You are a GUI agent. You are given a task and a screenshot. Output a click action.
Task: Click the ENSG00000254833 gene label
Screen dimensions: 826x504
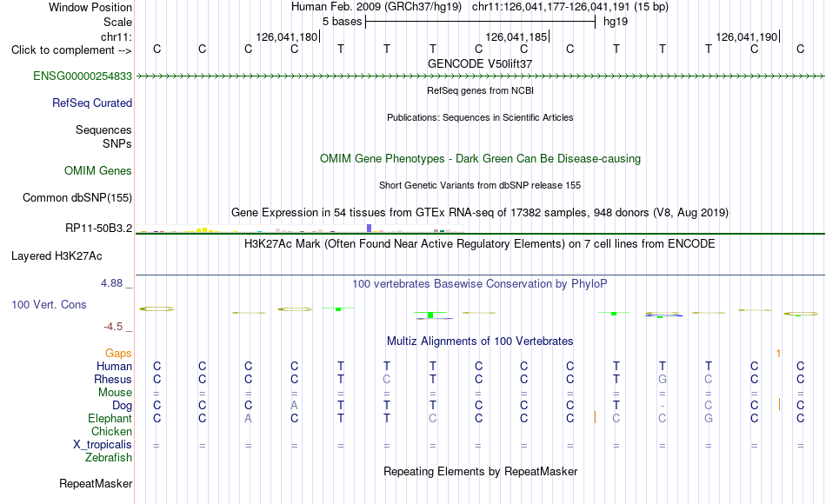(83, 76)
